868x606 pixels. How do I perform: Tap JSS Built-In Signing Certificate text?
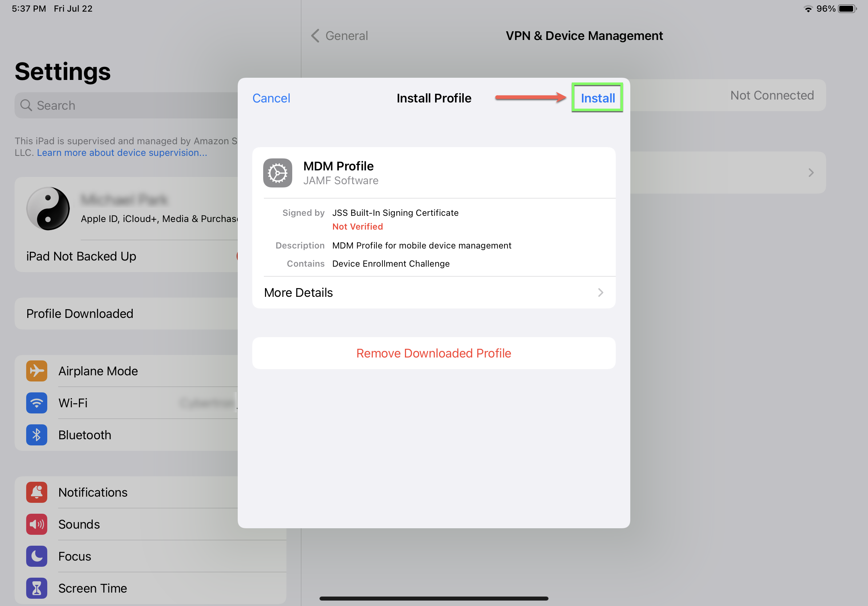pyautogui.click(x=395, y=213)
